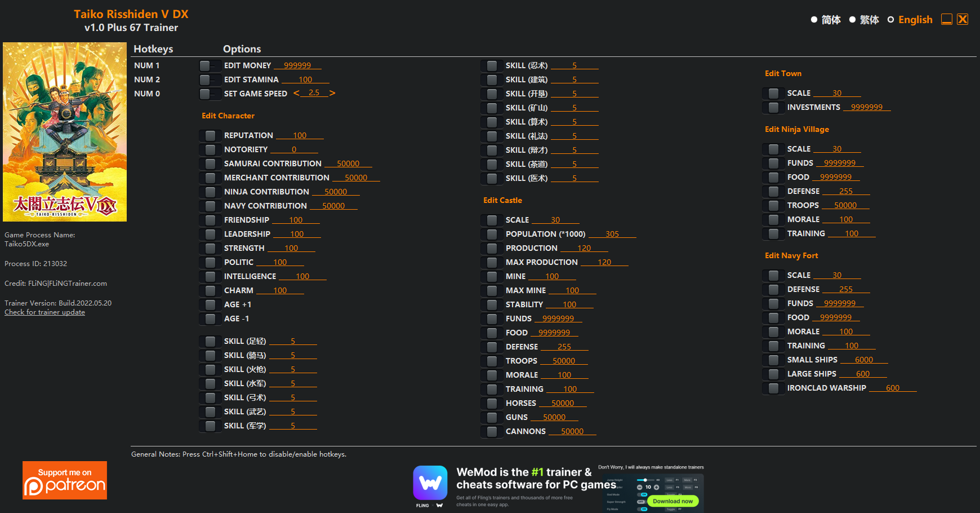
Task: Toggle the Ironclad Warship checkbox
Action: tap(773, 388)
